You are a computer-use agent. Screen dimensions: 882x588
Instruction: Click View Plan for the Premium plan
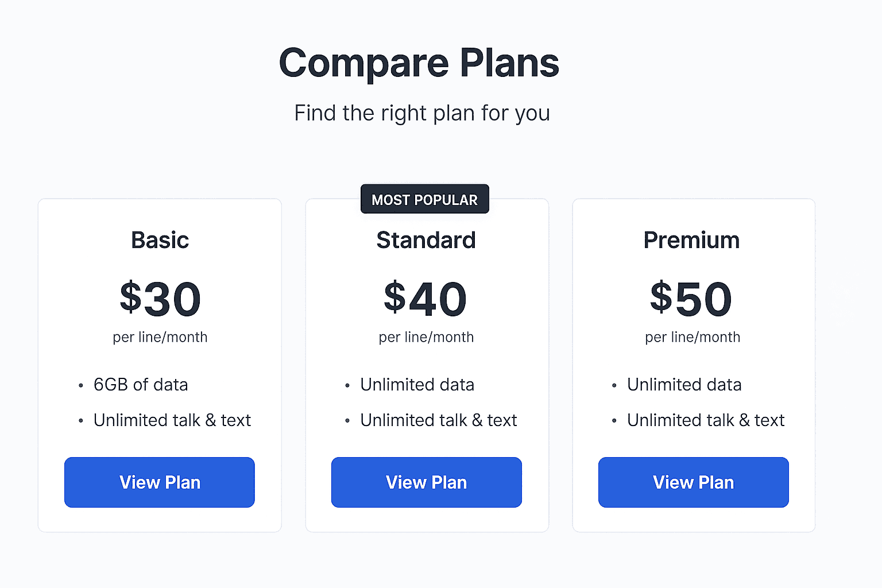(x=693, y=482)
